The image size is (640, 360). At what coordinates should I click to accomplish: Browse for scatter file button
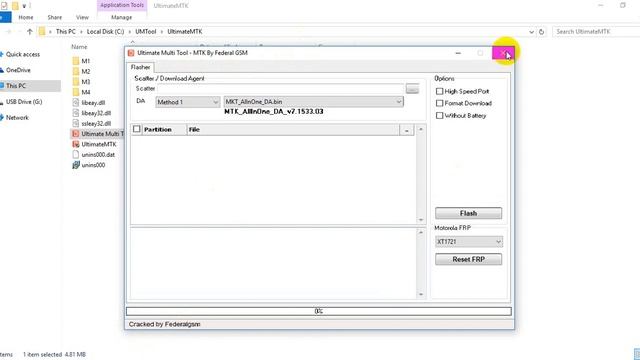pyautogui.click(x=412, y=89)
